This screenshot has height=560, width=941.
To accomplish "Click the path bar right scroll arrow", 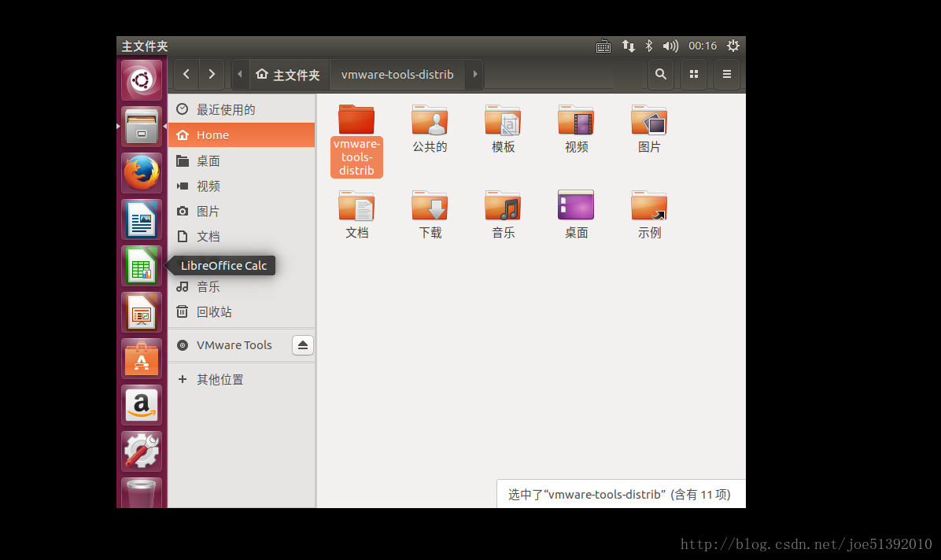I will (474, 75).
